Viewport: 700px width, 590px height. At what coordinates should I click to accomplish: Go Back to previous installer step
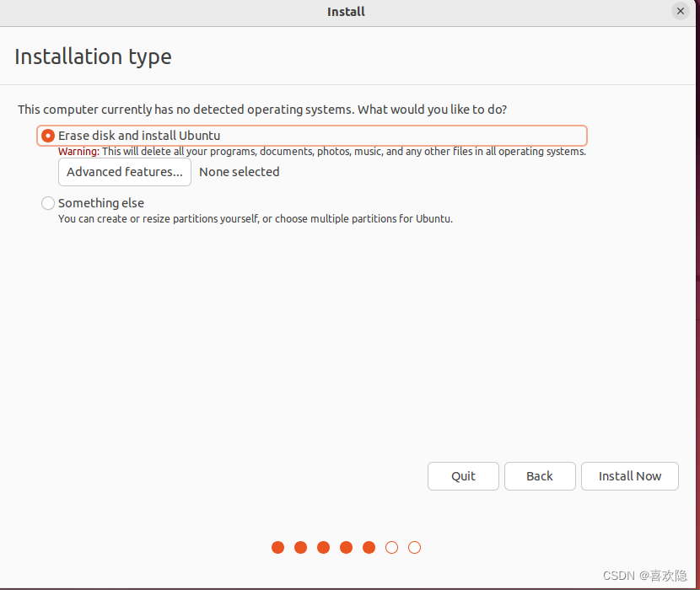[540, 476]
